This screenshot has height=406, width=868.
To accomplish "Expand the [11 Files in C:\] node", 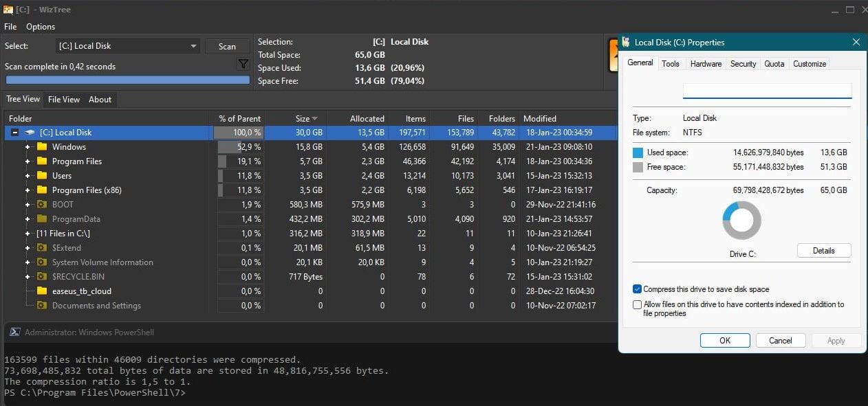I will (28, 234).
